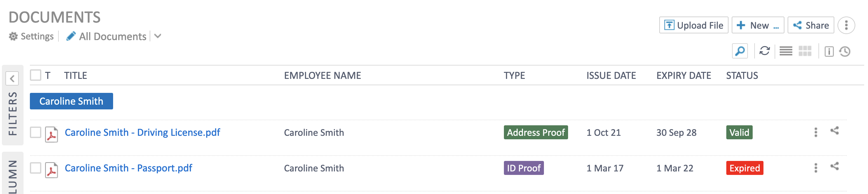
Task: Refresh the documents list
Action: click(764, 51)
